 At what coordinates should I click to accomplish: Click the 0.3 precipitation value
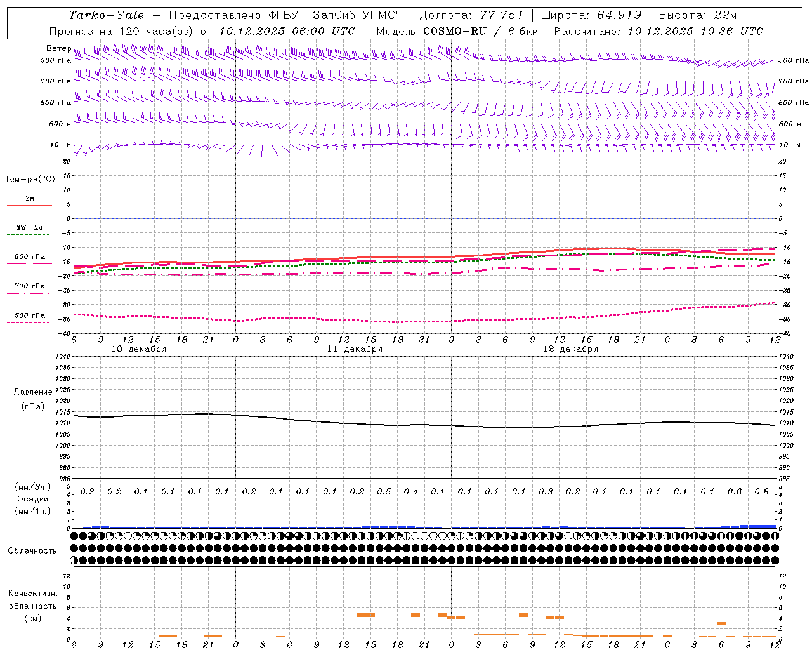pyautogui.click(x=546, y=492)
